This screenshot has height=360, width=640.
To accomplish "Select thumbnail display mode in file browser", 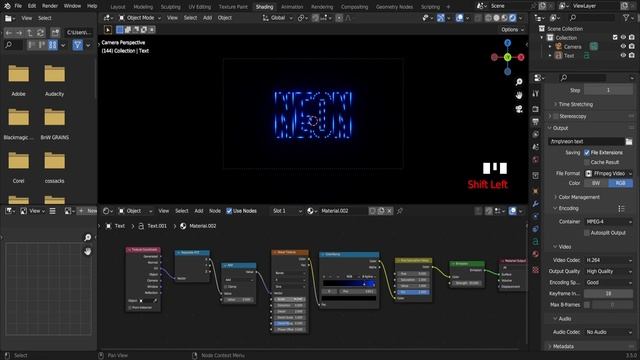I will tap(53, 45).
